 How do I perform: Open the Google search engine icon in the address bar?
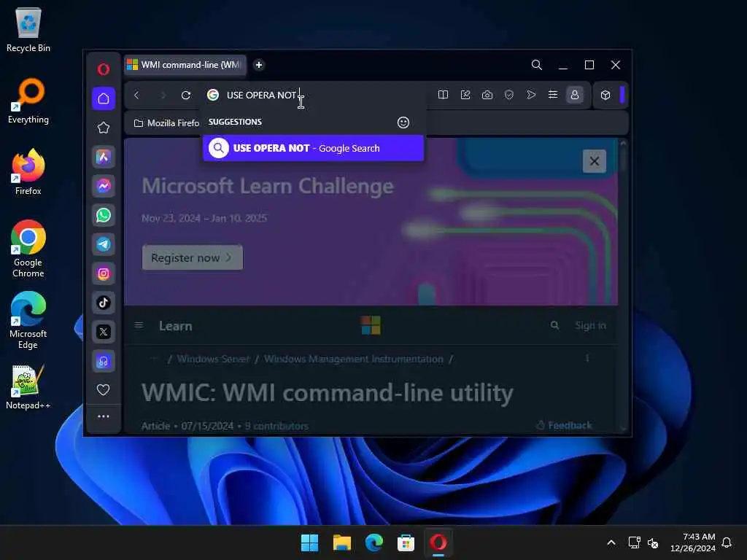[x=213, y=95]
